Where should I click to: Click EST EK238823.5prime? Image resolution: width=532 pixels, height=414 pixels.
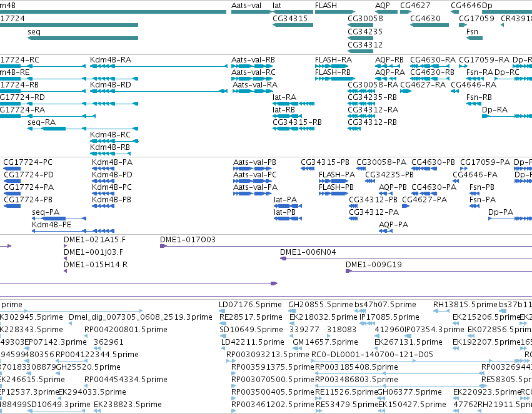[128, 405]
